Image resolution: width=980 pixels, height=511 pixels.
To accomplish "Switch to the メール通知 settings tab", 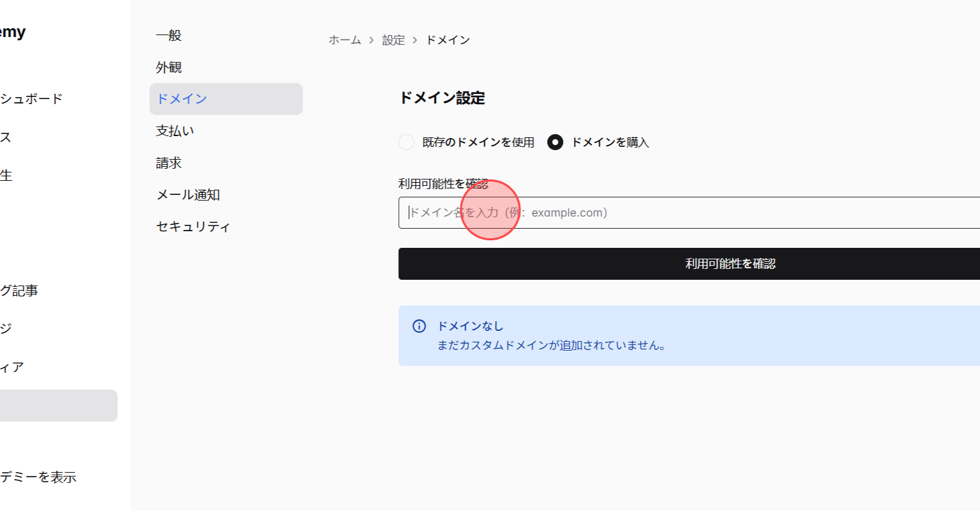I will tap(188, 195).
